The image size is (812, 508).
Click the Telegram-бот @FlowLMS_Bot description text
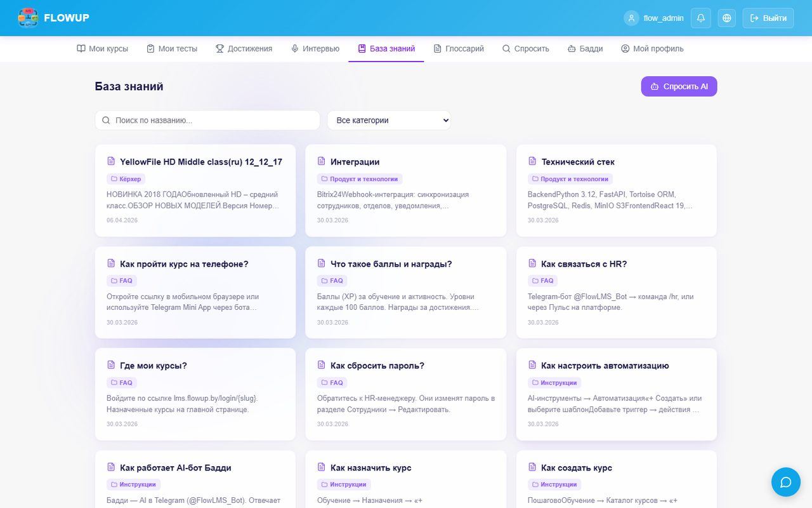pos(611,302)
